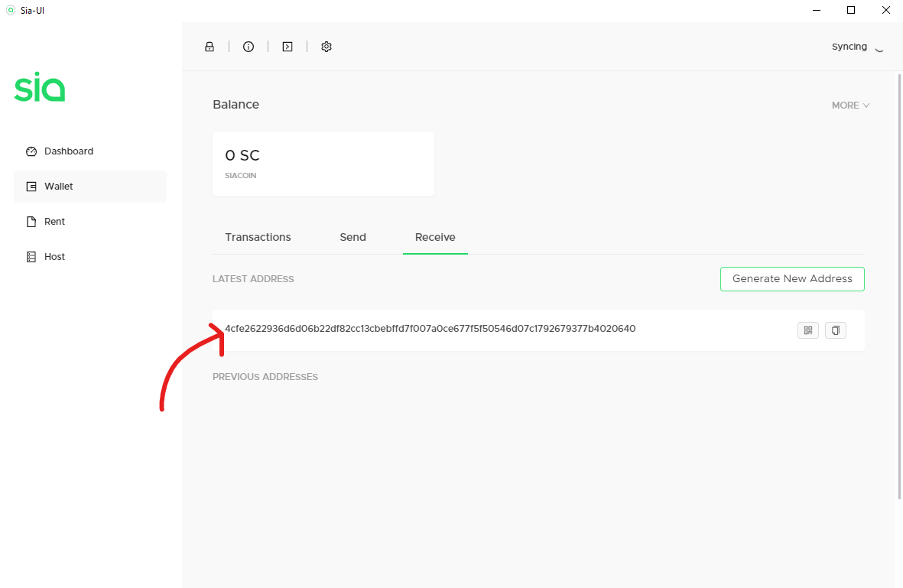Open settings gear icon
This screenshot has width=903, height=588.
tap(326, 47)
